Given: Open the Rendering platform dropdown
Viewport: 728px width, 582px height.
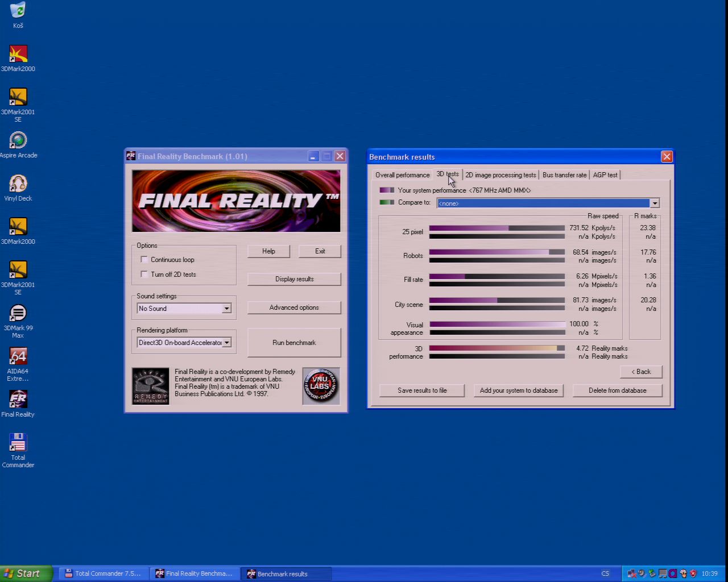Looking at the screenshot, I should (226, 343).
